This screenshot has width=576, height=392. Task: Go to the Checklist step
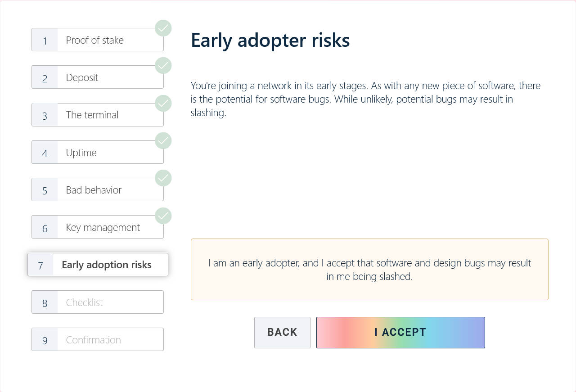97,302
